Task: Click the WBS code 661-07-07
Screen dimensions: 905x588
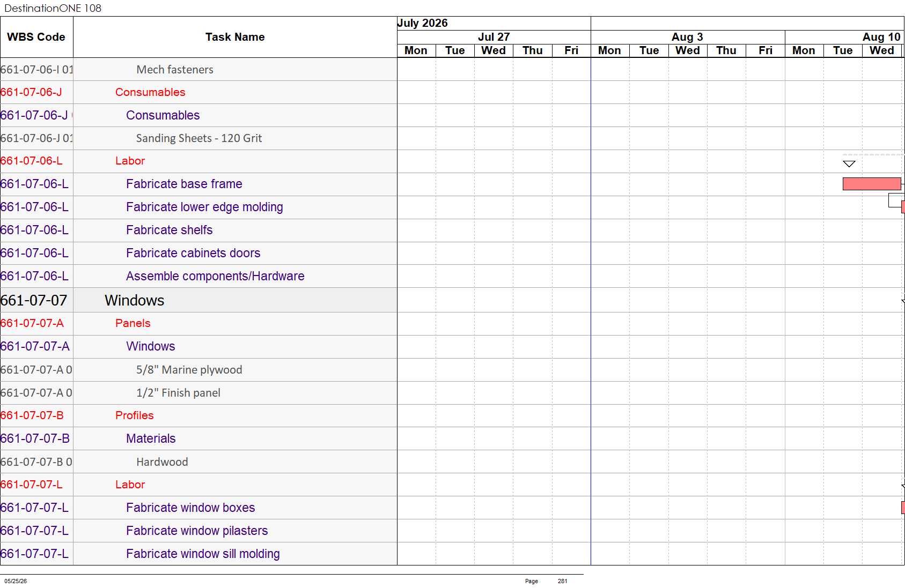Action: tap(34, 300)
